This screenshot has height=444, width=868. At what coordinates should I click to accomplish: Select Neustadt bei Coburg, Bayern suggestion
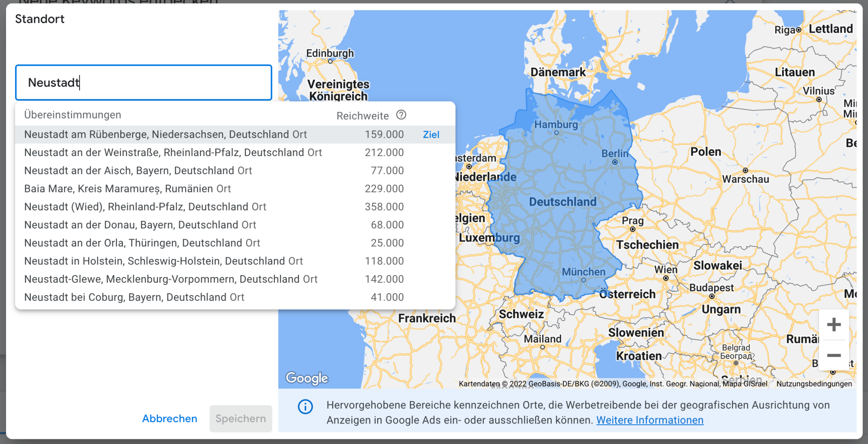(x=235, y=297)
